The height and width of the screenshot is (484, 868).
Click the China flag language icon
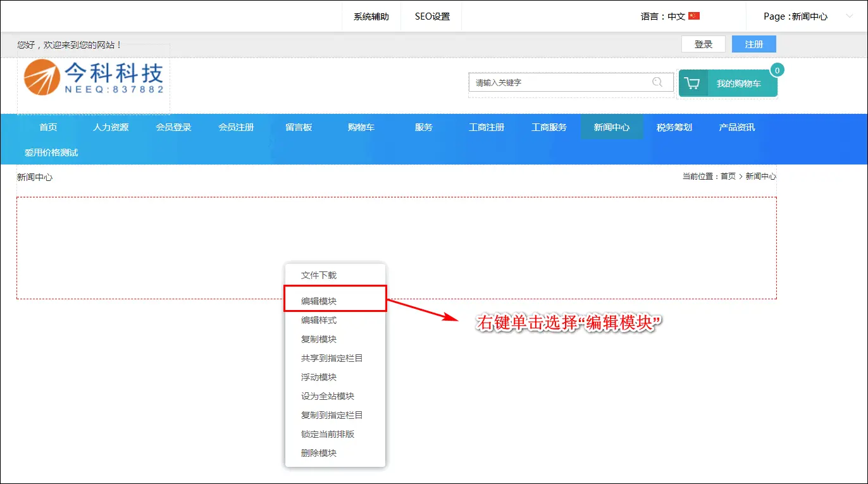pyautogui.click(x=694, y=16)
